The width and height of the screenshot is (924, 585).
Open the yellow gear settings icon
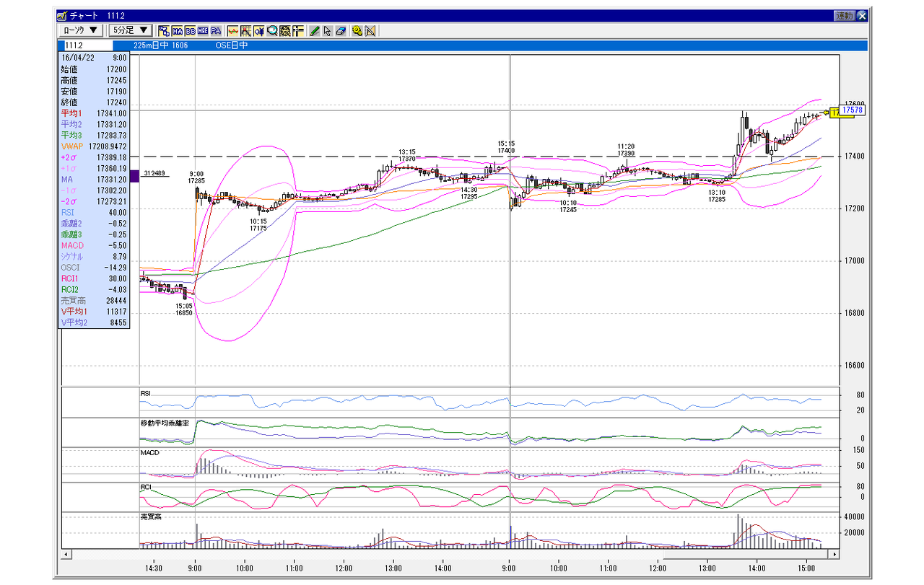(357, 30)
